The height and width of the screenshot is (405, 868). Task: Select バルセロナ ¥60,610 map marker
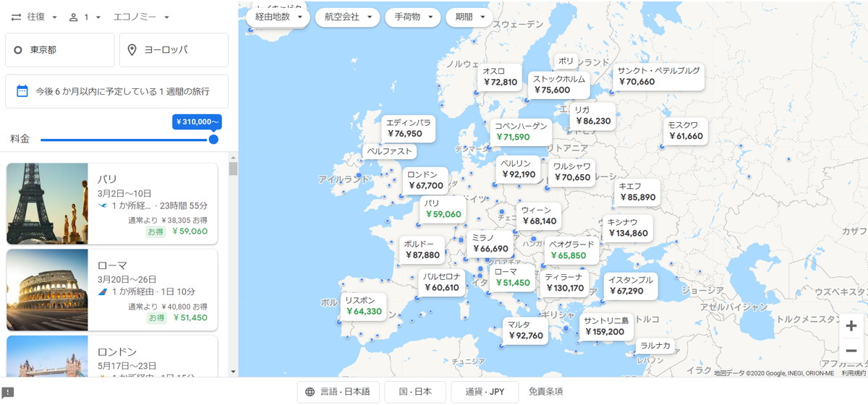[x=441, y=282]
